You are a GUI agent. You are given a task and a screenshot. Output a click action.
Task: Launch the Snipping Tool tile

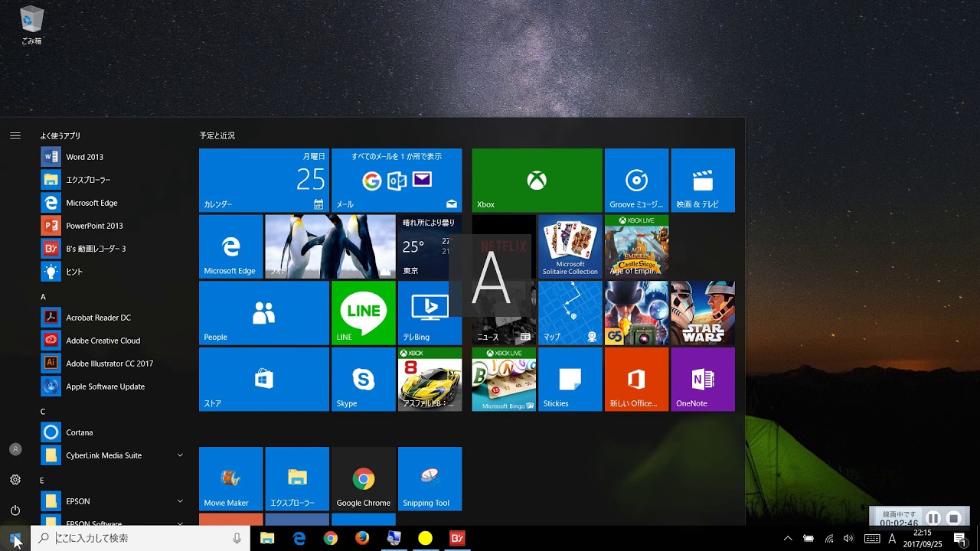(430, 479)
